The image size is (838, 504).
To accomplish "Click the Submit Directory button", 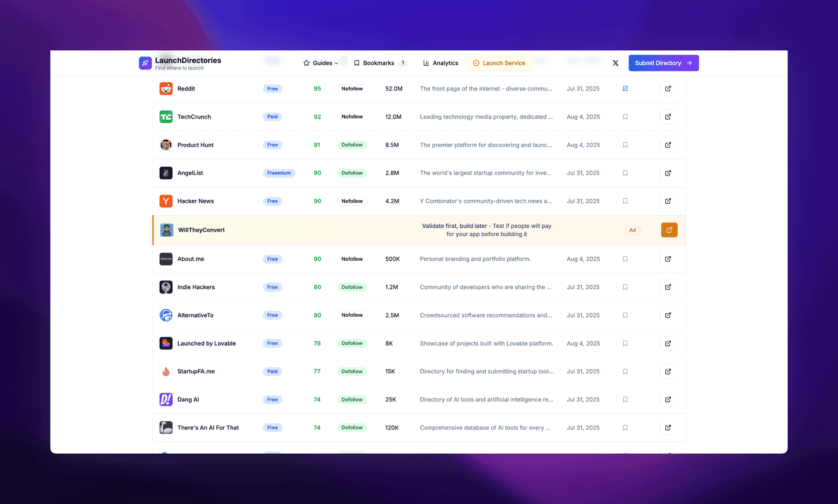I will click(663, 63).
